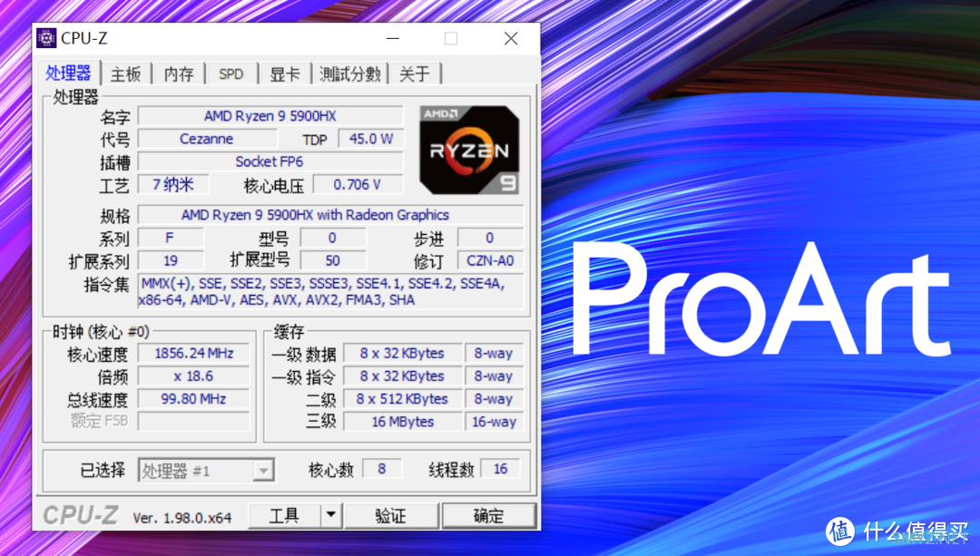
Task: Click the name field AMD Ryzen 9 5900HX
Action: point(270,116)
